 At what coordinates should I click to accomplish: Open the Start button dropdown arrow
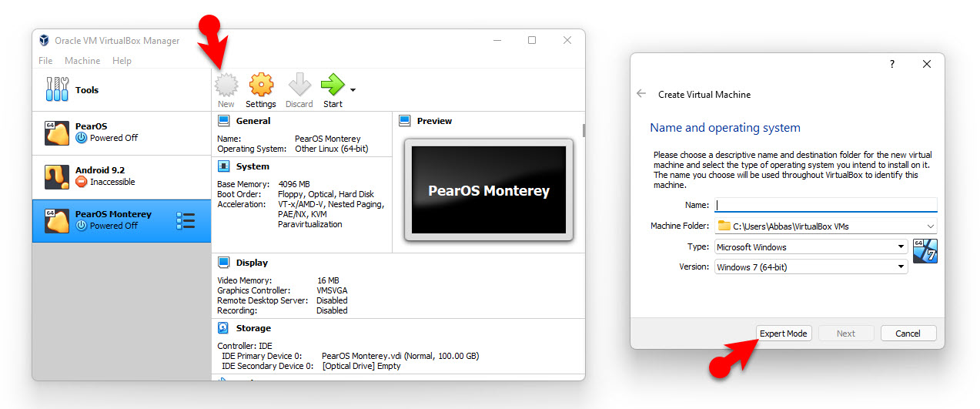click(x=353, y=90)
